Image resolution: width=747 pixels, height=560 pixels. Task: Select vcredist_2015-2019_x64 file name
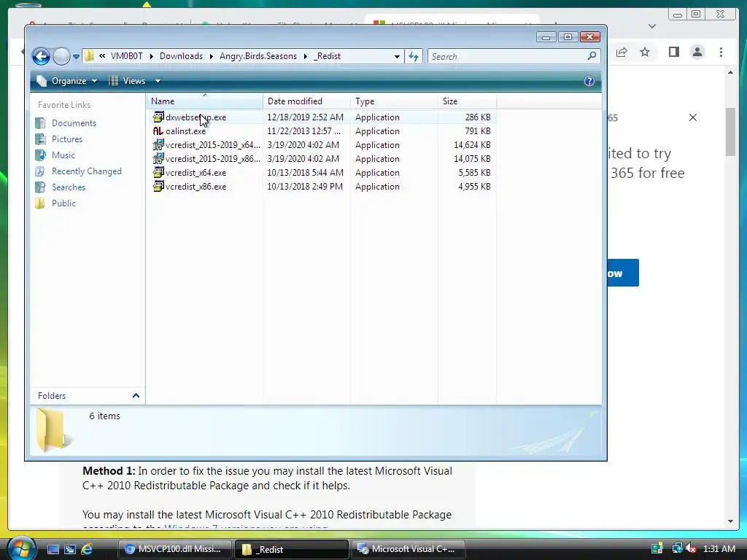pos(213,145)
